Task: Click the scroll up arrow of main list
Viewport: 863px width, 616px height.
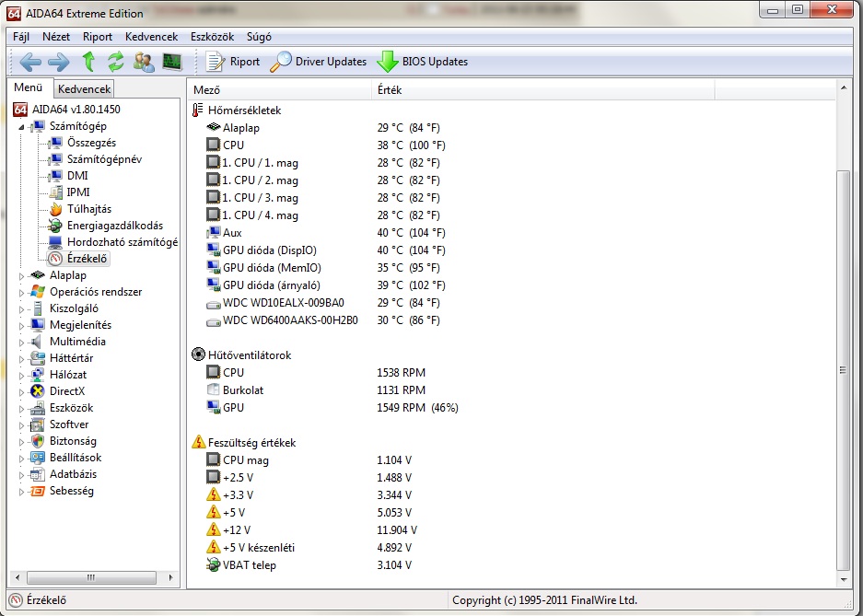Action: 843,88
